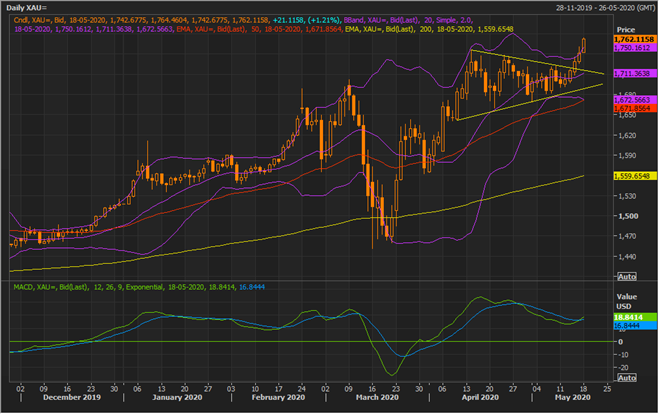
Task: Click the March 2020 month label
Action: pyautogui.click(x=377, y=398)
